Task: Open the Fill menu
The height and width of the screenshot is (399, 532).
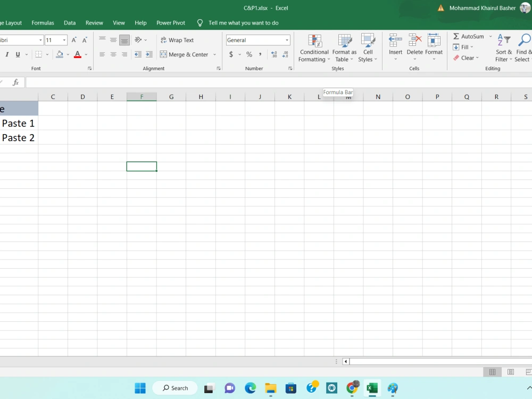Action: point(463,47)
